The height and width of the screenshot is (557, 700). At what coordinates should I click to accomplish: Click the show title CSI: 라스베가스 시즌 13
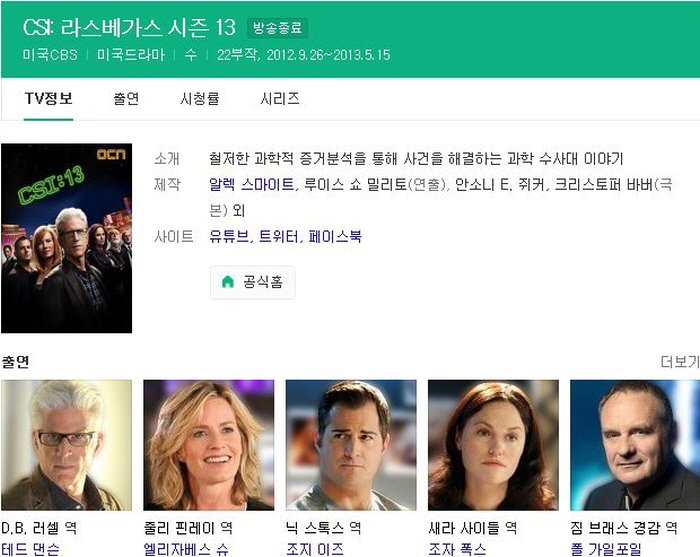pos(129,28)
